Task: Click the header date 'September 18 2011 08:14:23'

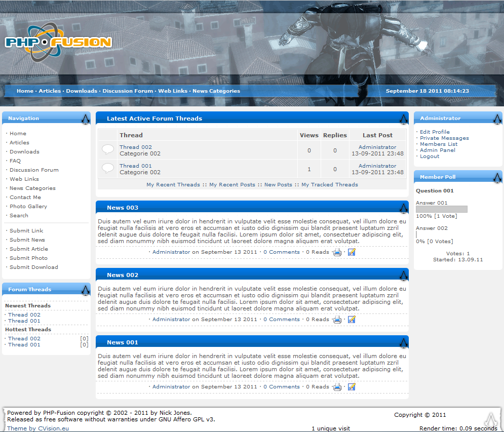Action: coord(428,91)
